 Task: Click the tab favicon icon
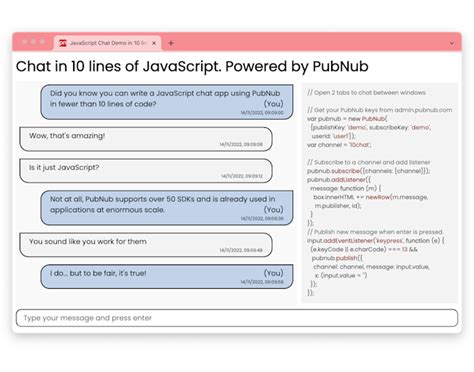point(63,43)
